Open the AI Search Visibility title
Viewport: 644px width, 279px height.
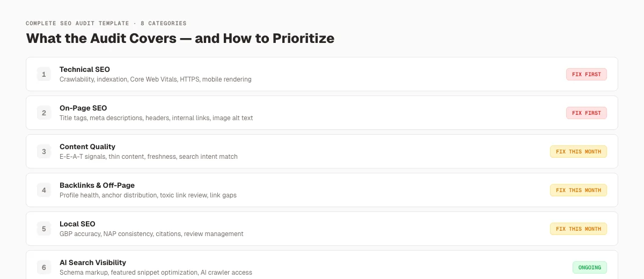93,262
